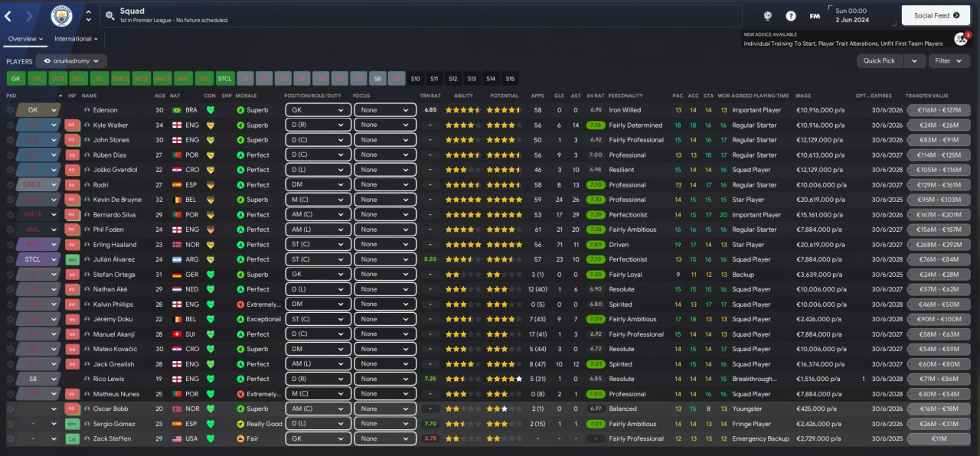
Task: Click Ederson's green condition heart
Action: click(x=210, y=110)
